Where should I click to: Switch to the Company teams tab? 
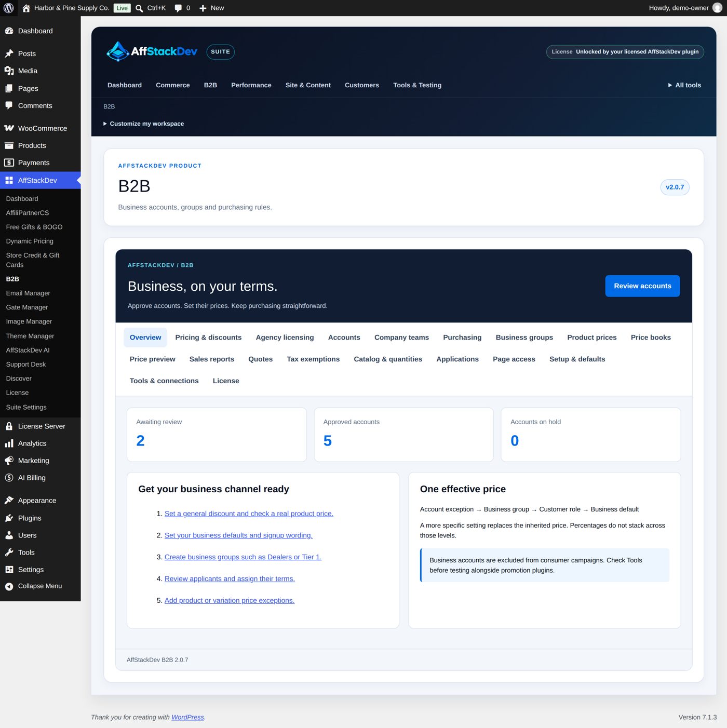pyautogui.click(x=401, y=338)
